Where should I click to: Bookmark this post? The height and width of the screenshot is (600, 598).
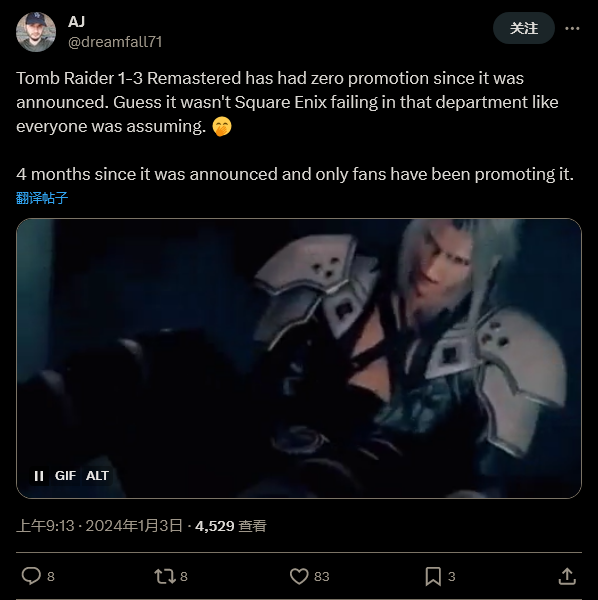tap(433, 576)
